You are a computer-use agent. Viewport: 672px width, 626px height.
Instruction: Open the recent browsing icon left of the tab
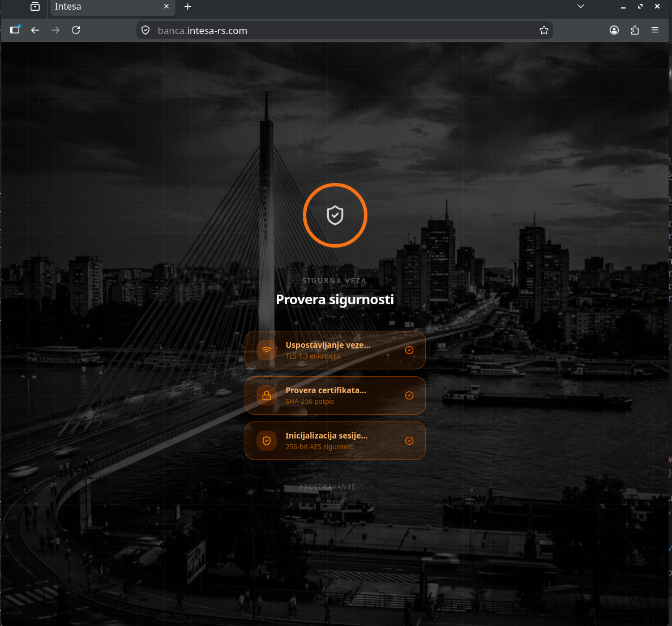point(35,6)
